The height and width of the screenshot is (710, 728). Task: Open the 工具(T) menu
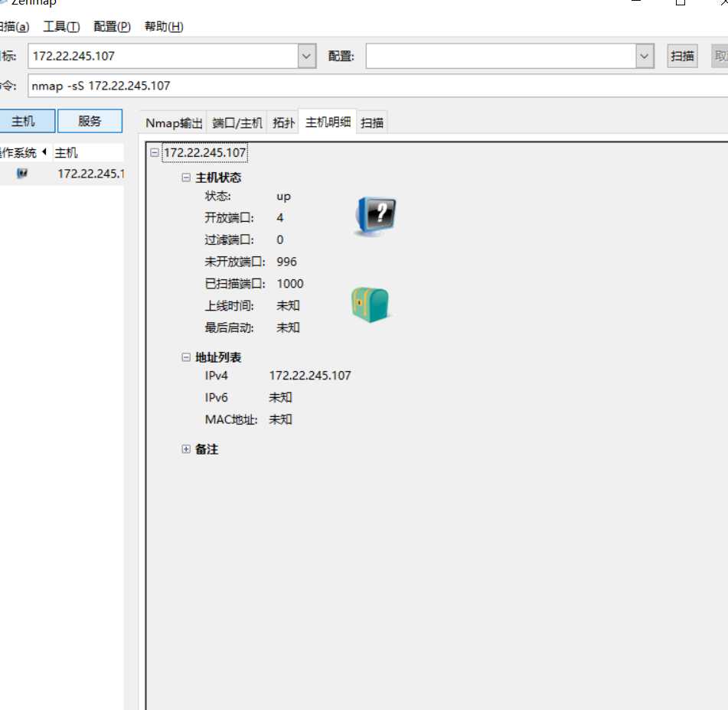pyautogui.click(x=61, y=27)
